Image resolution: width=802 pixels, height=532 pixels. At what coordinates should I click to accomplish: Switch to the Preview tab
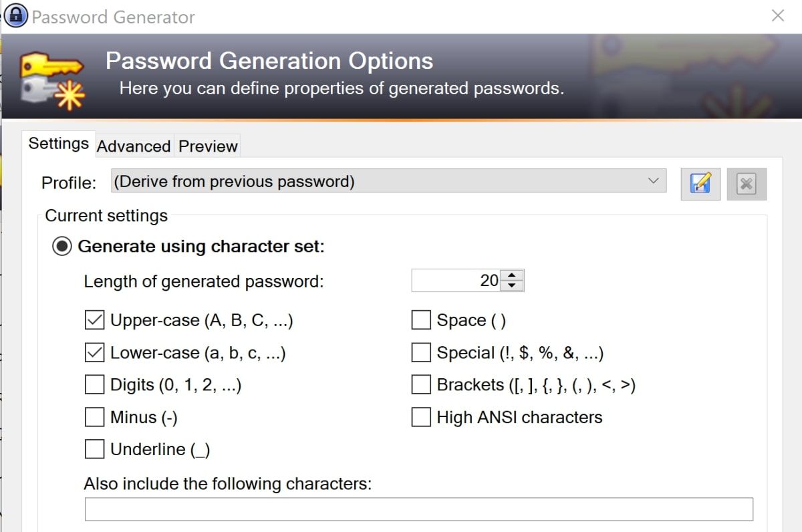pyautogui.click(x=208, y=146)
